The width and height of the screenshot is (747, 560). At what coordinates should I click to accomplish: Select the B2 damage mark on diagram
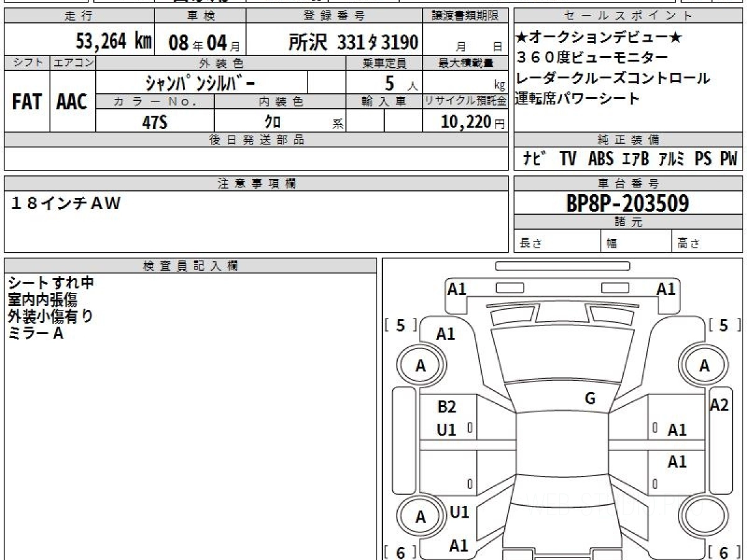coord(446,407)
